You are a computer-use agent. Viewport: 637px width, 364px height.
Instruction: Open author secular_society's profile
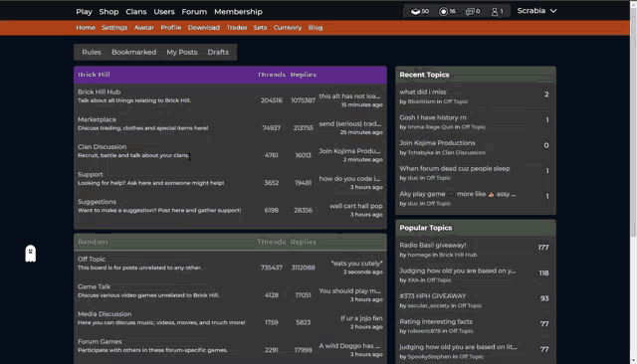coord(429,305)
